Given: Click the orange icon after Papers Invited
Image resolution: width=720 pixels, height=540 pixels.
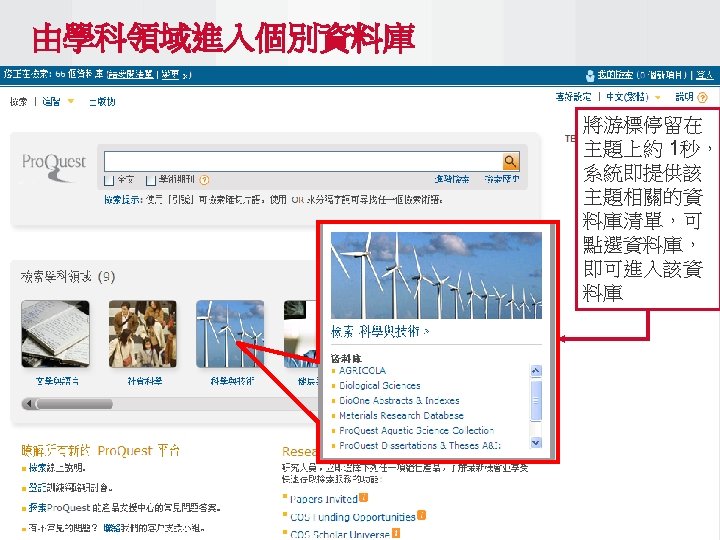Looking at the screenshot, I should 363,497.
